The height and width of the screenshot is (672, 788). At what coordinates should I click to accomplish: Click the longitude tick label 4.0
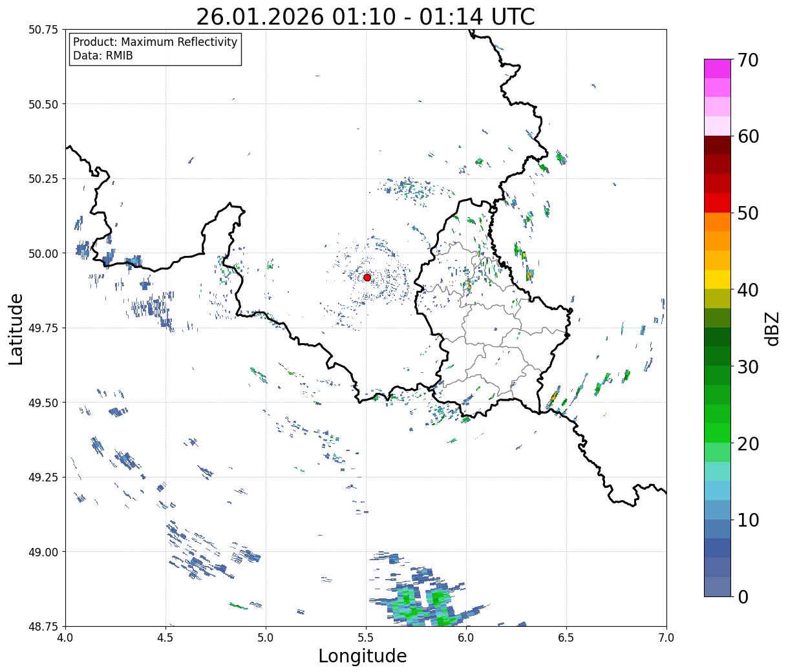[65, 638]
